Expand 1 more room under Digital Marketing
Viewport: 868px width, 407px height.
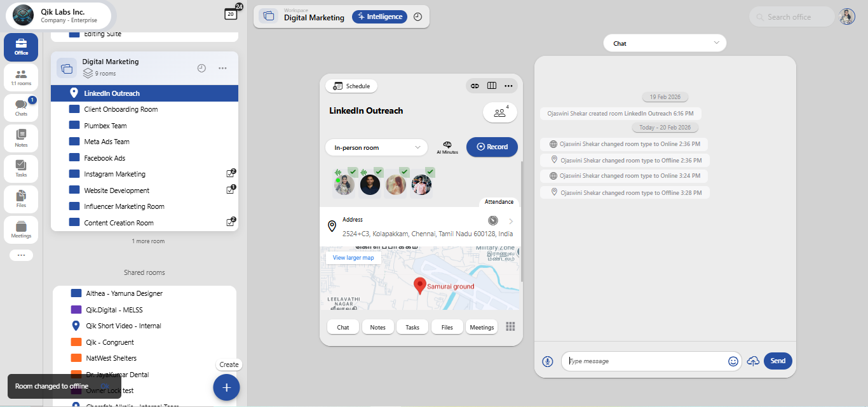pyautogui.click(x=148, y=241)
